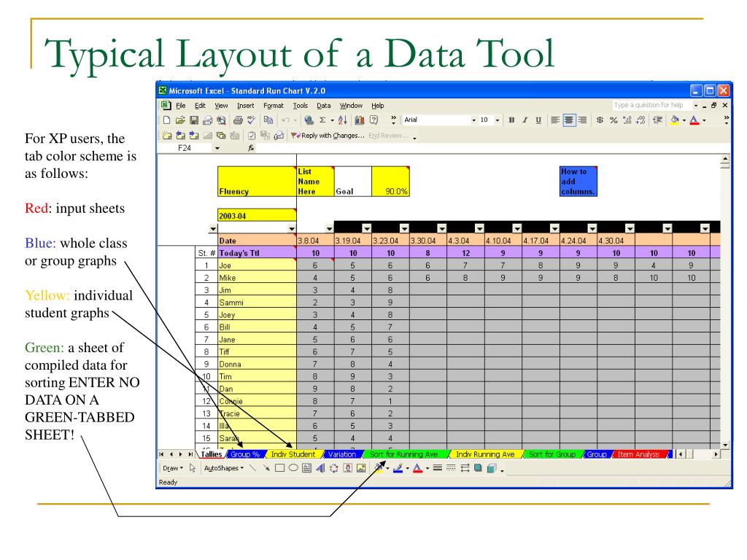Select the Goal cell showing 90.0%
The width and height of the screenshot is (747, 560).
tap(390, 182)
